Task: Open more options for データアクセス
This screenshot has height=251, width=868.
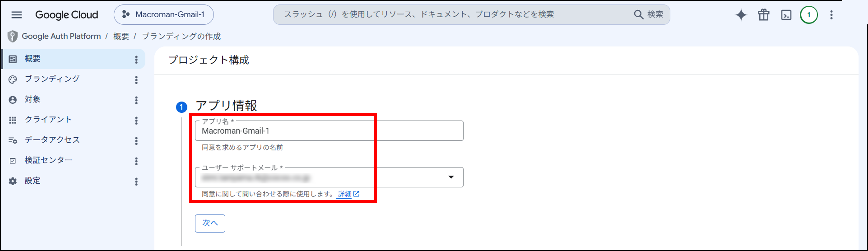Action: 136,141
